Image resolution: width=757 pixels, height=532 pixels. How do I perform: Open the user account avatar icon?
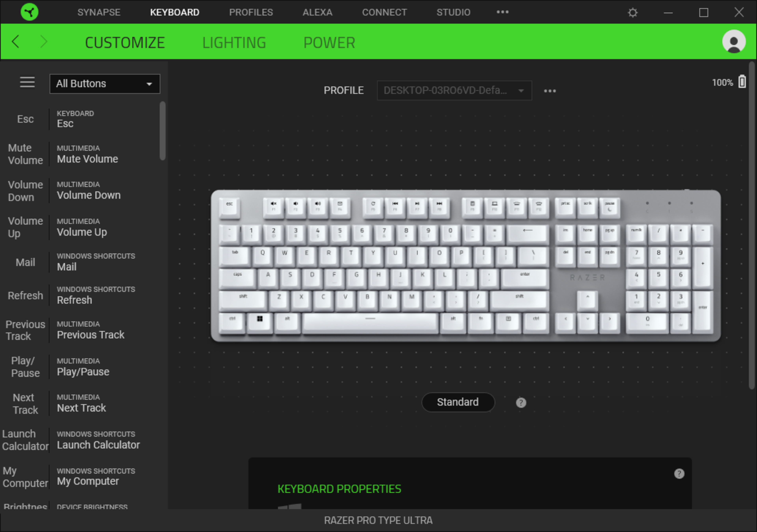(x=734, y=42)
